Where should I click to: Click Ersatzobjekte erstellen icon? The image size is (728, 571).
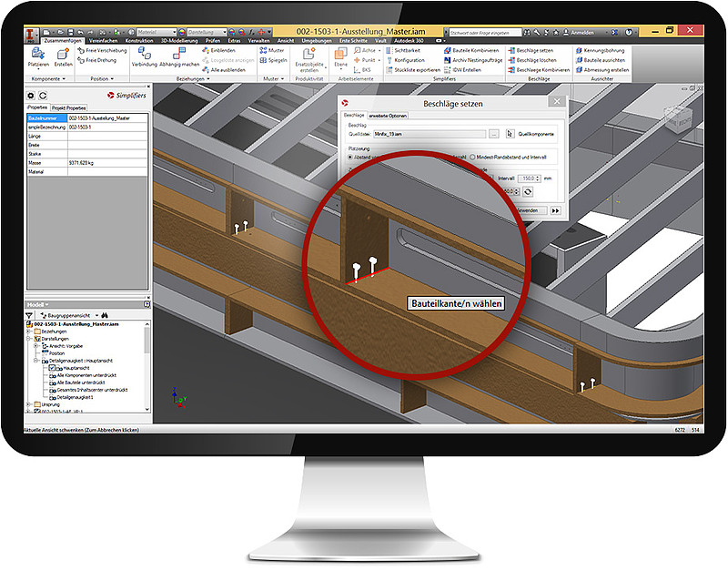(x=308, y=55)
